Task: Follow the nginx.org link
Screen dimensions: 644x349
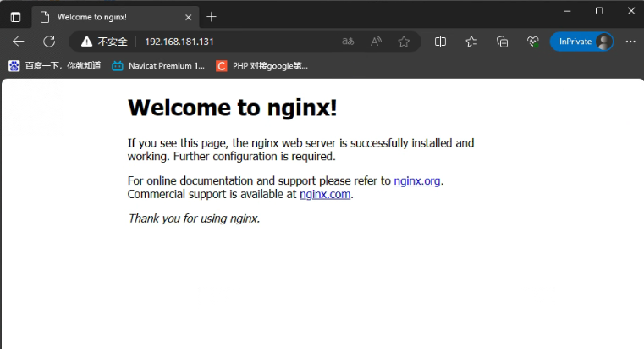Action: (x=417, y=181)
